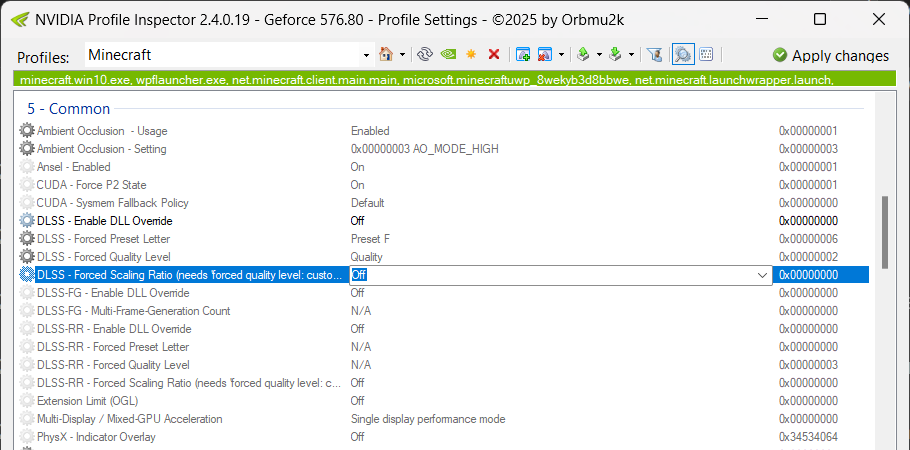This screenshot has width=910, height=450.
Task: Click hex value 0x34534064
Action: (808, 437)
